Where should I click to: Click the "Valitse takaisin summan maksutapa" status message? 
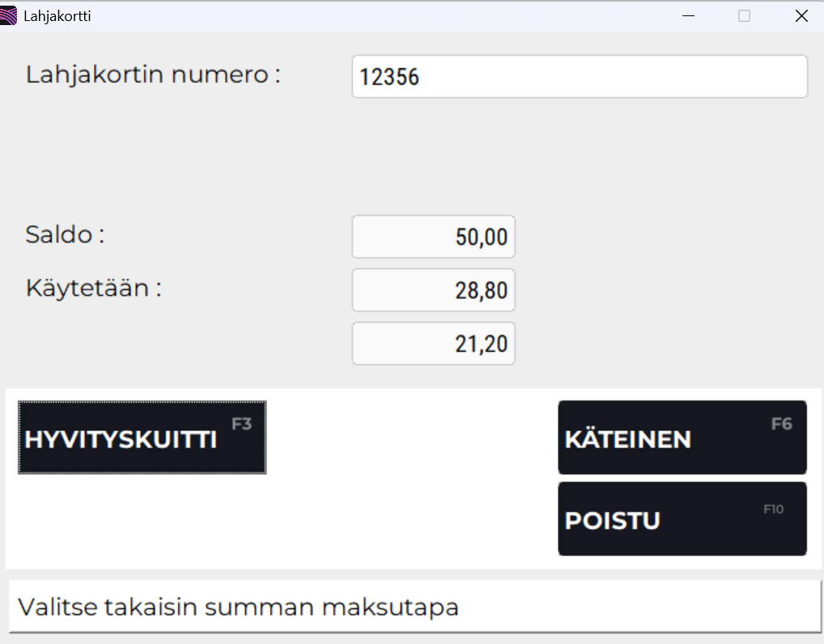238,607
